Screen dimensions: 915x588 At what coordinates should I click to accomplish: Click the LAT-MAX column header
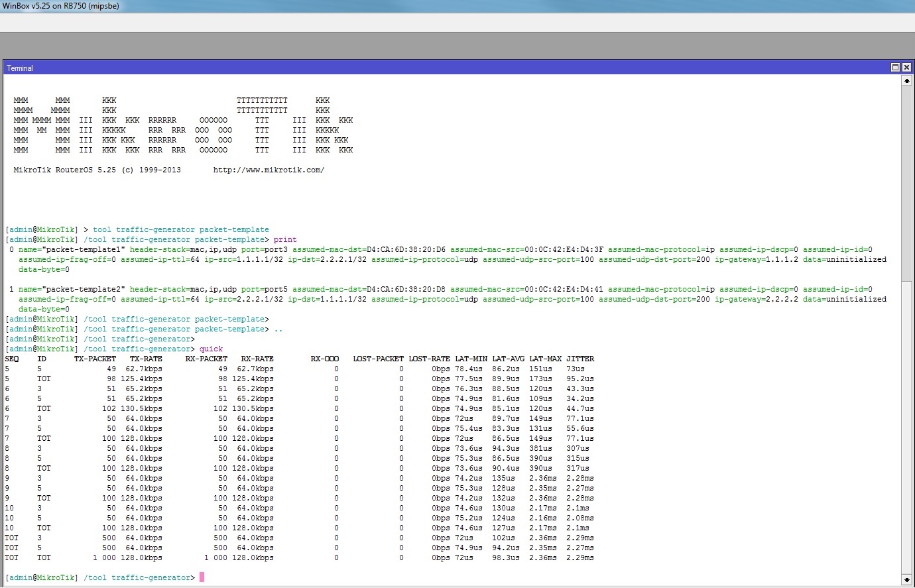pos(545,359)
